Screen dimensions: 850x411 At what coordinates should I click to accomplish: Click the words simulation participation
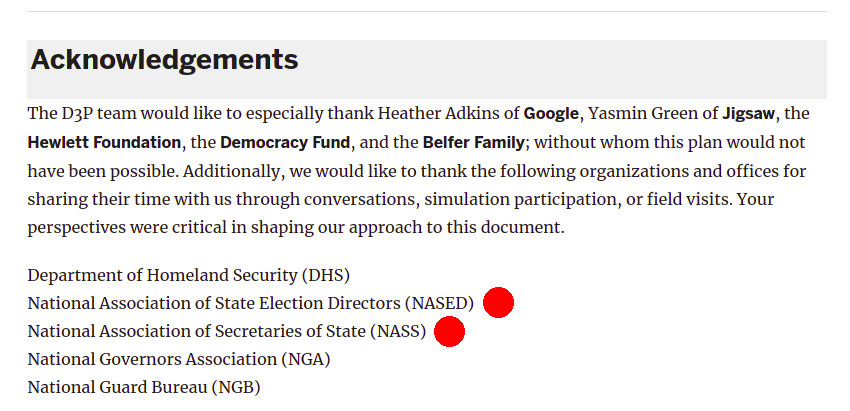(x=521, y=200)
